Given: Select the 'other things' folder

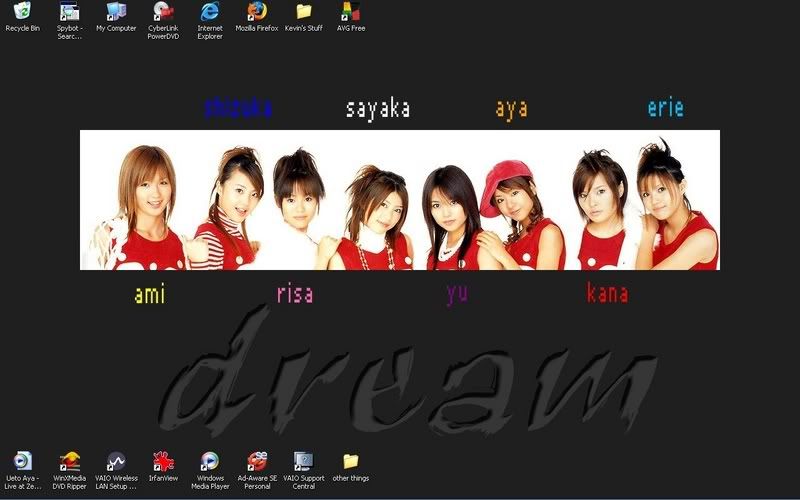Looking at the screenshot, I should coord(350,461).
